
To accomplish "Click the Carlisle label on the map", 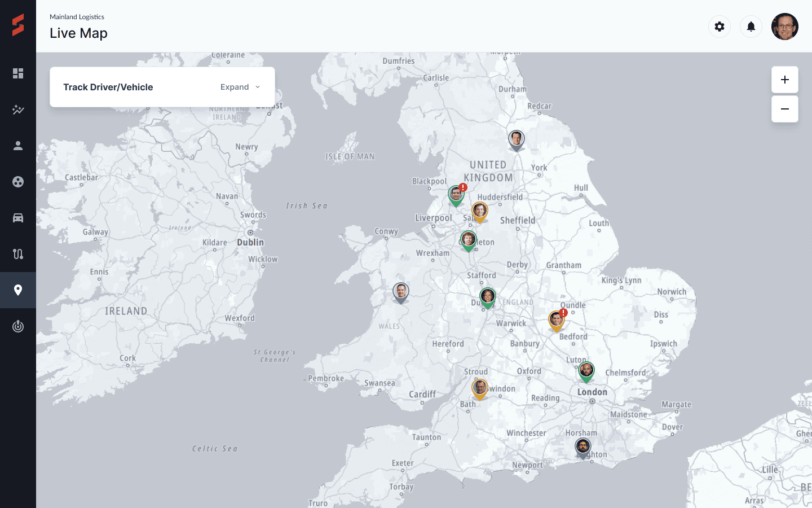I will tap(436, 78).
